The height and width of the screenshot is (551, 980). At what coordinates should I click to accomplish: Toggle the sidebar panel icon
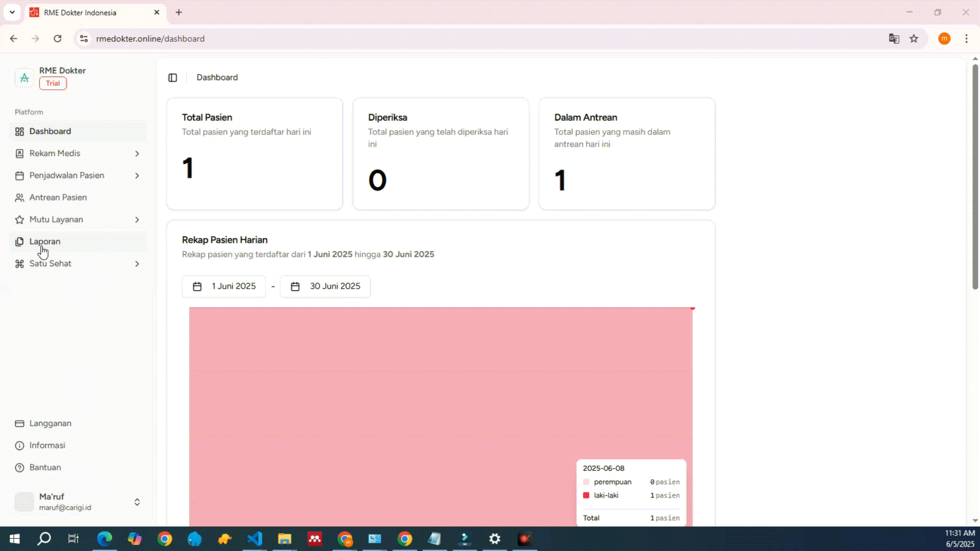pyautogui.click(x=173, y=78)
